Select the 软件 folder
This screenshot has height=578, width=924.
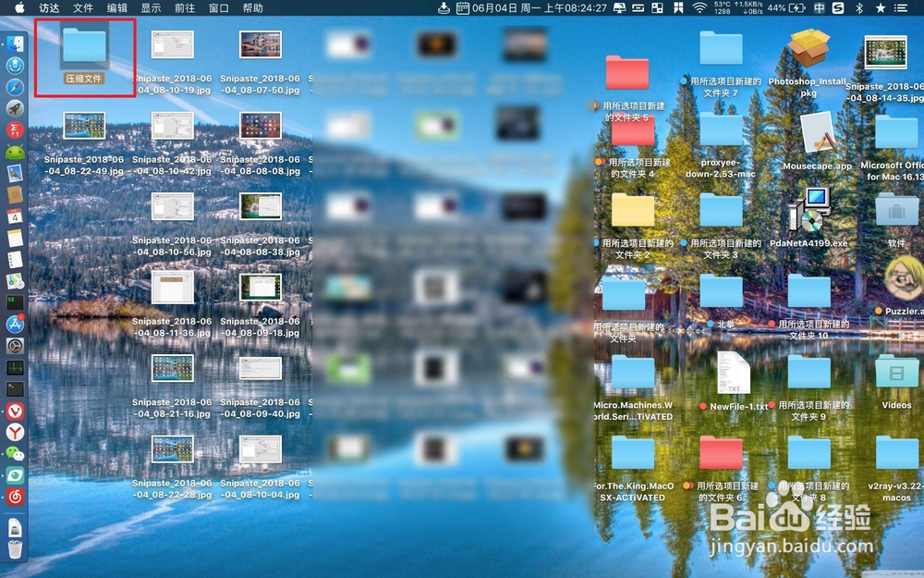pyautogui.click(x=896, y=209)
